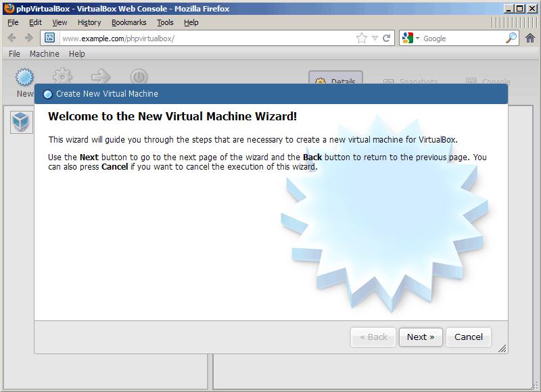The image size is (541, 392).
Task: Open the phpVirtualBox Machine menu
Action: tap(44, 54)
